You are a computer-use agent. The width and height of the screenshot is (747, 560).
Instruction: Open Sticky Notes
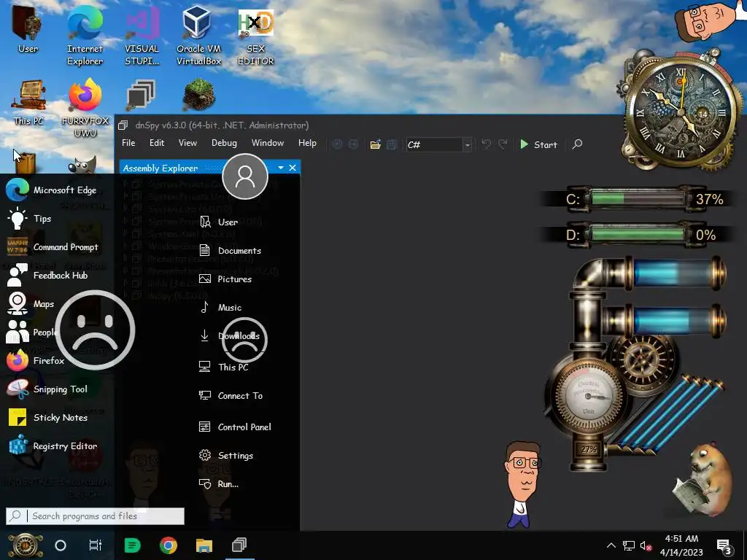(47, 418)
